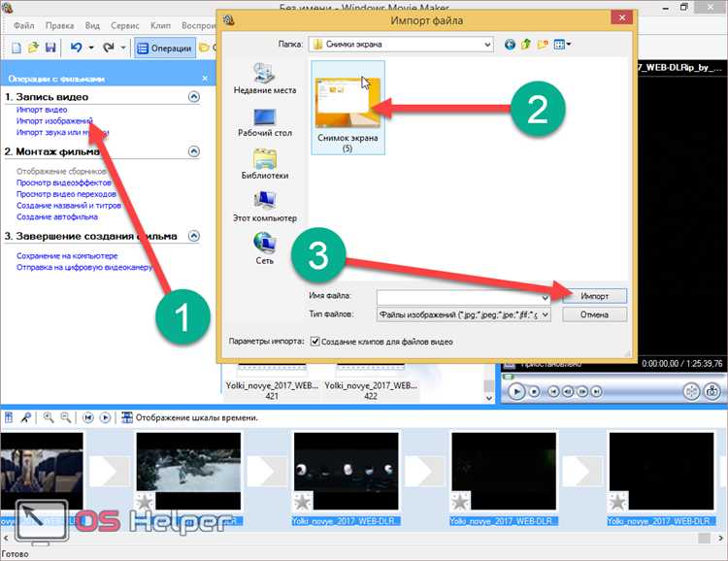Screen dimensions: 728x561
Task: Collapse the Монтаж фильма section
Action: click(194, 151)
